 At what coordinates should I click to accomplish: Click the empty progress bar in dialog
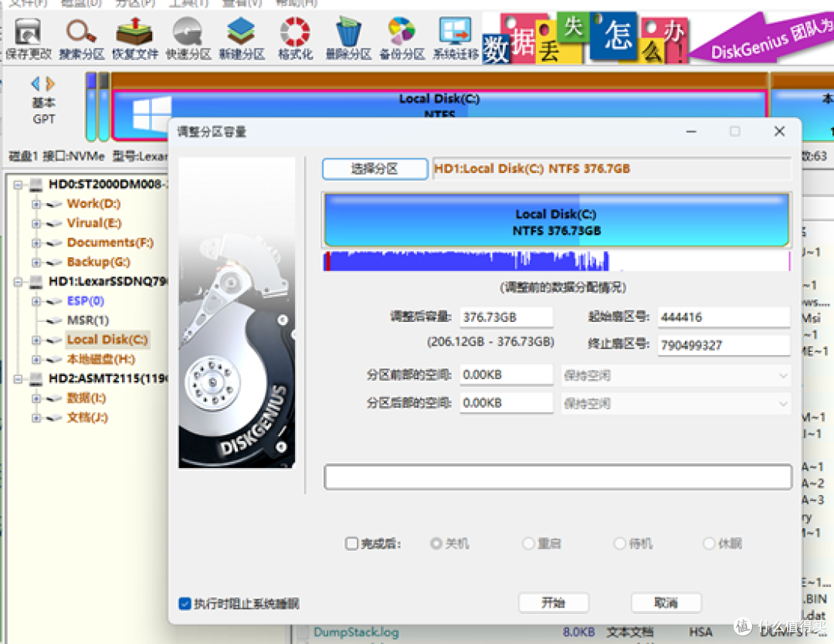pos(558,477)
